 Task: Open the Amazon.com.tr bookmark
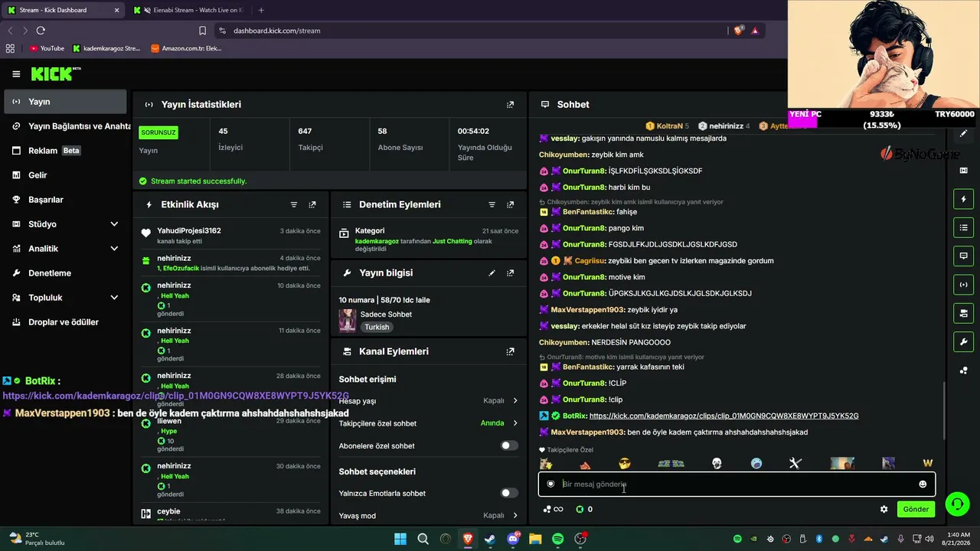pos(186,48)
